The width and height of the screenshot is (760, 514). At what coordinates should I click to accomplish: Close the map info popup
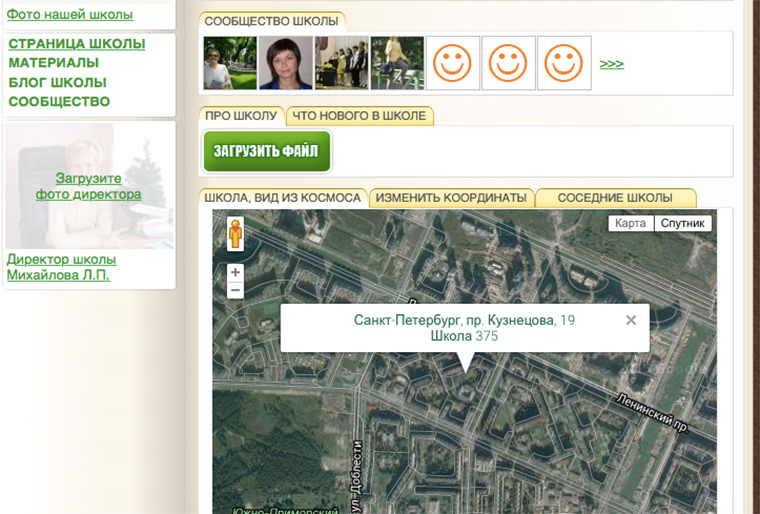pos(631,320)
